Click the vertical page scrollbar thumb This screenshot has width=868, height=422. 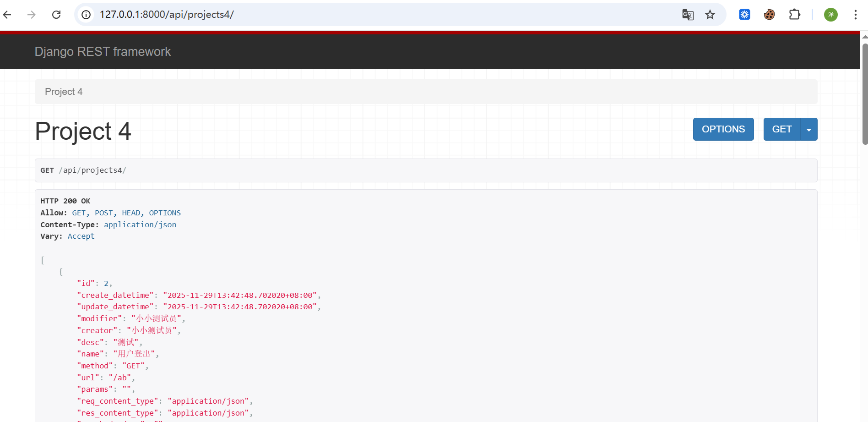coord(865,94)
